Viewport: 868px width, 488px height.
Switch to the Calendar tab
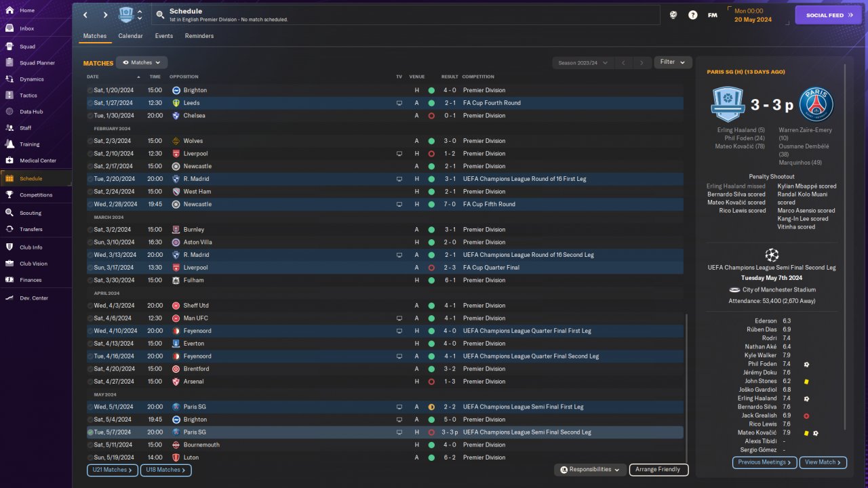[x=130, y=36]
